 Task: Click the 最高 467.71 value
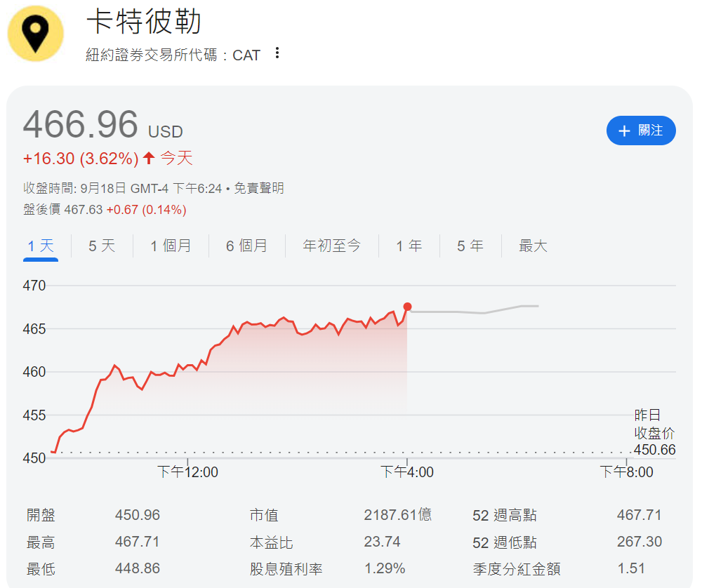(x=138, y=542)
